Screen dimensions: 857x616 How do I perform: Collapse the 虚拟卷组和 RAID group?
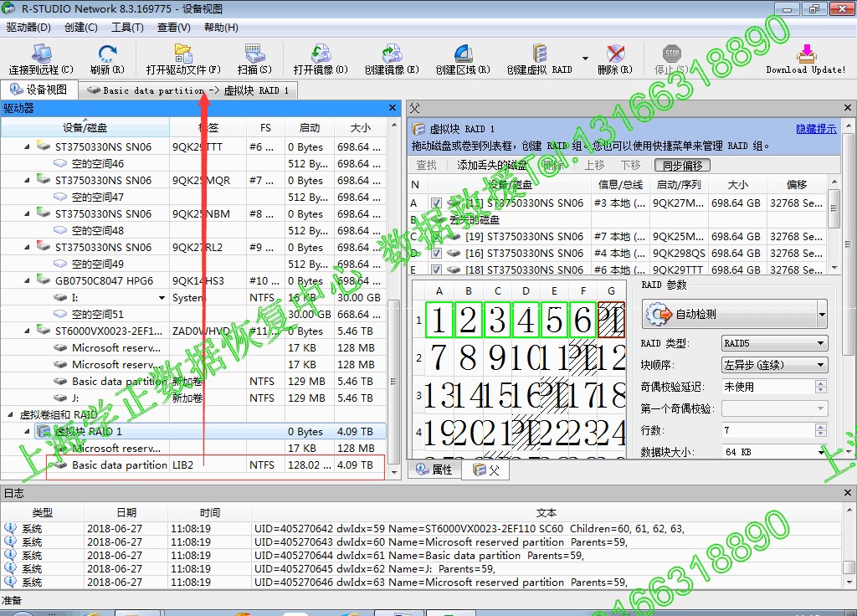pos(10,415)
